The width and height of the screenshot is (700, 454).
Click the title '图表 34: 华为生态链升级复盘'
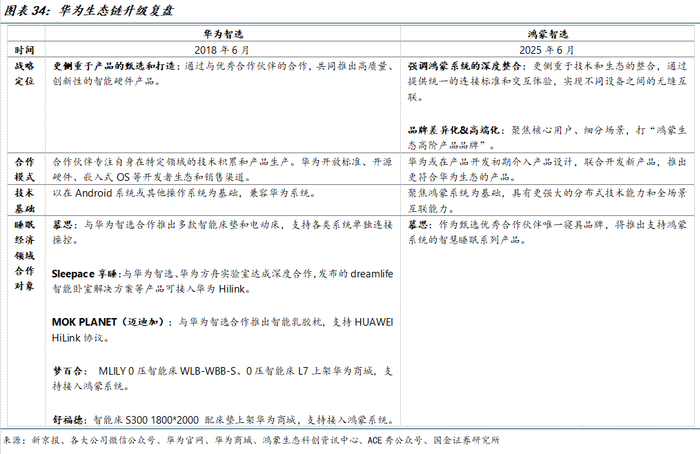pyautogui.click(x=89, y=11)
